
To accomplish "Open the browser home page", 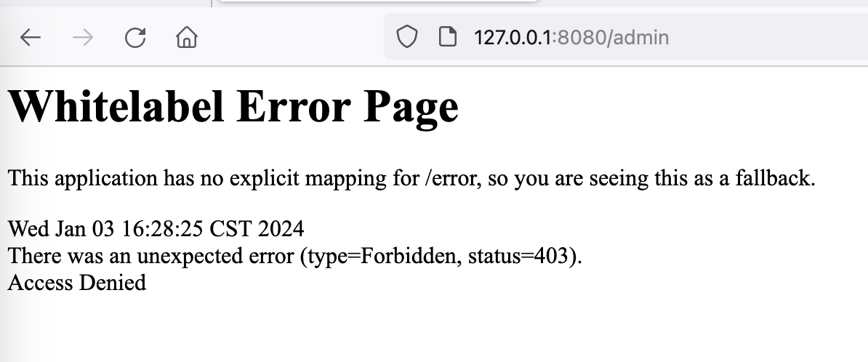I will 187,38.
